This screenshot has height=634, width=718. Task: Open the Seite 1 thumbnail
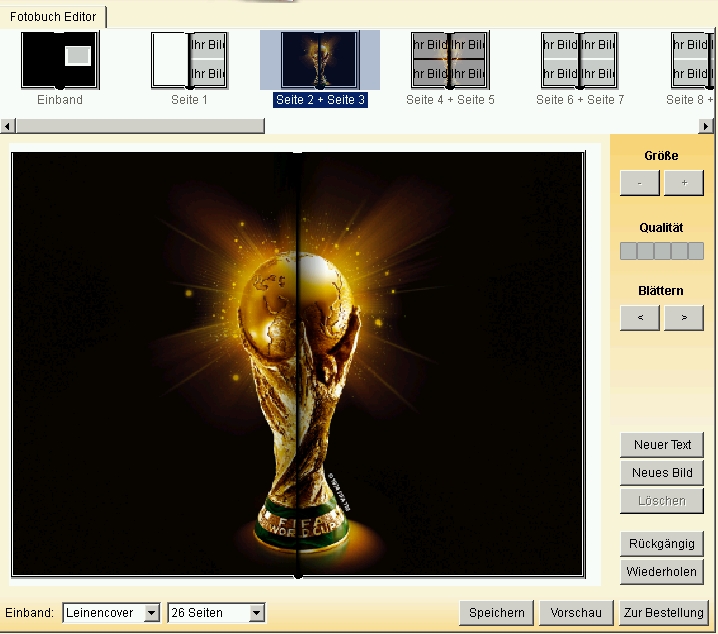tap(189, 60)
